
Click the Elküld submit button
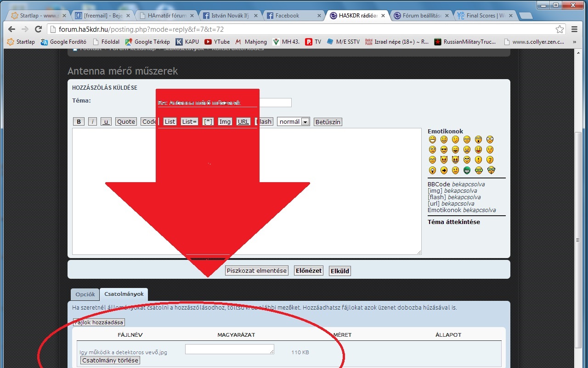340,271
